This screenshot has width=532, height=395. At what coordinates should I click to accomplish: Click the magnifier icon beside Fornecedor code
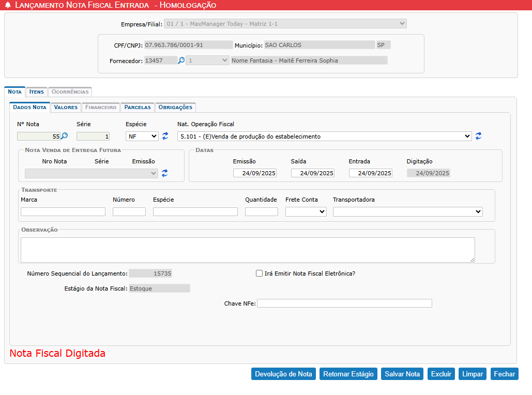(181, 60)
